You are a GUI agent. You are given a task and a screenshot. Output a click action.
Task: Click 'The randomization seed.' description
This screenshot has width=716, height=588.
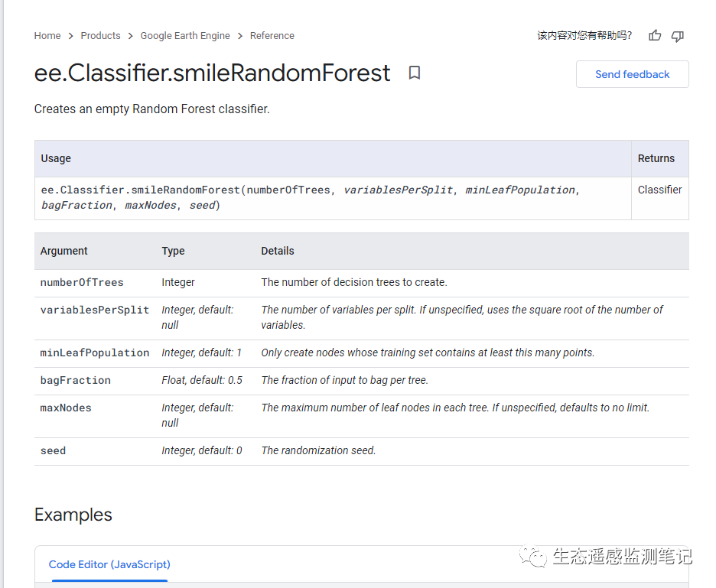(318, 450)
